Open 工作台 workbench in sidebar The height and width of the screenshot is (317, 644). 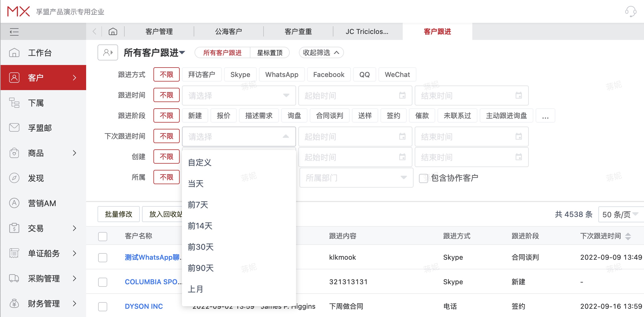[x=40, y=53]
